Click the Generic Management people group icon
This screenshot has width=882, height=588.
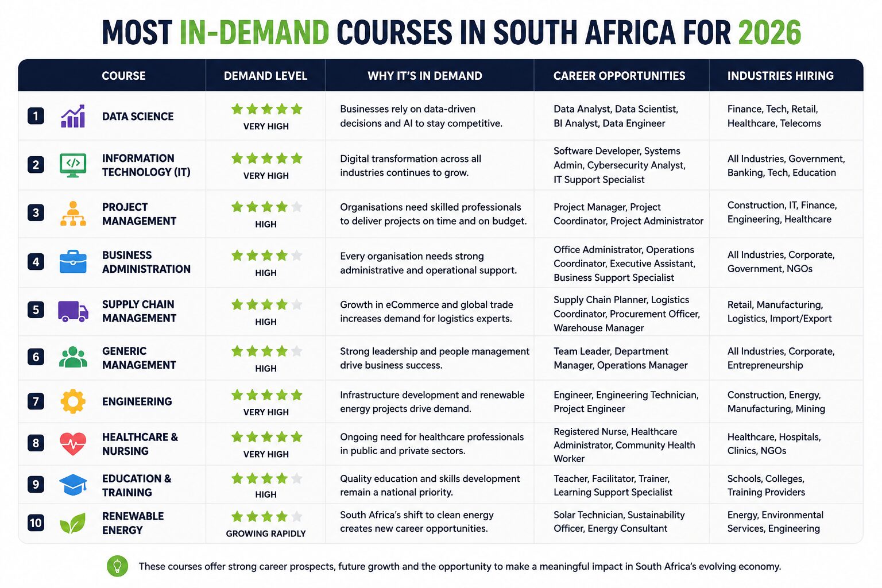tap(73, 357)
